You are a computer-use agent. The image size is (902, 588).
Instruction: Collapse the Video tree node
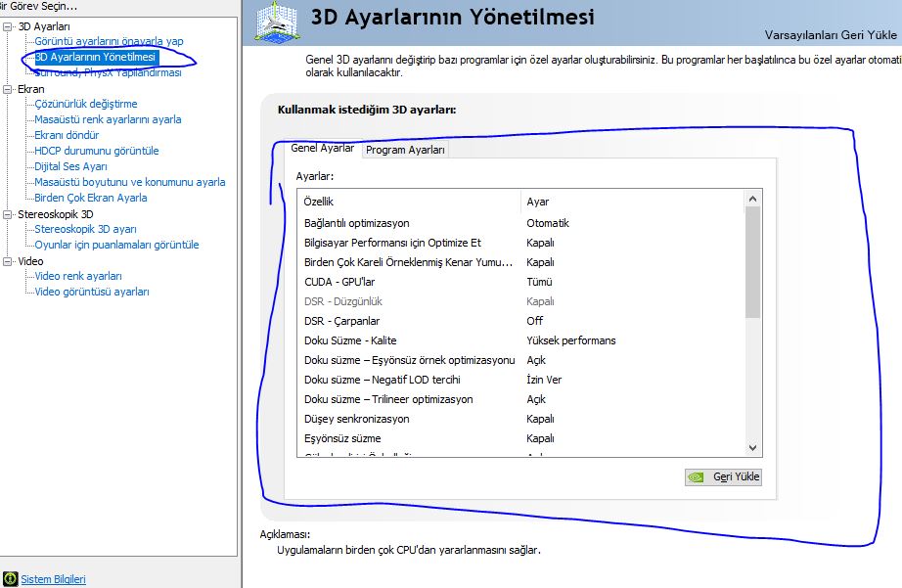[7, 261]
